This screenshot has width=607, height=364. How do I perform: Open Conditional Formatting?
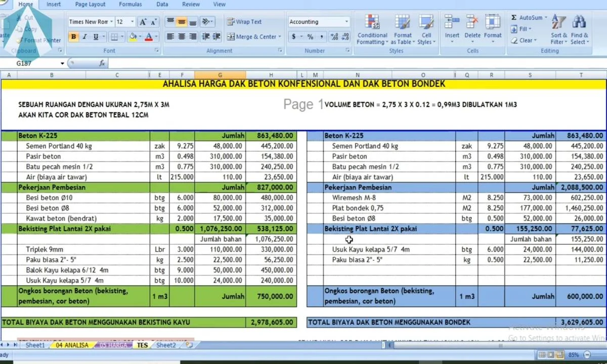click(372, 30)
